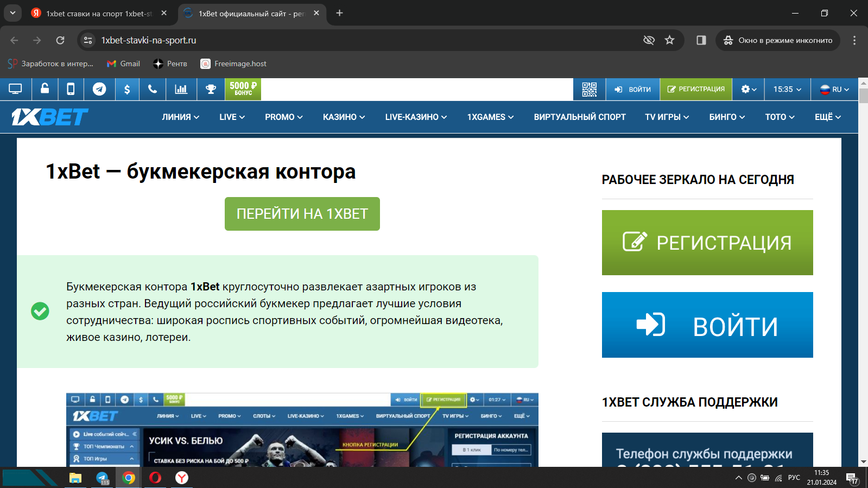Expand the LIVE menu
The width and height of the screenshot is (868, 488).
click(x=232, y=117)
